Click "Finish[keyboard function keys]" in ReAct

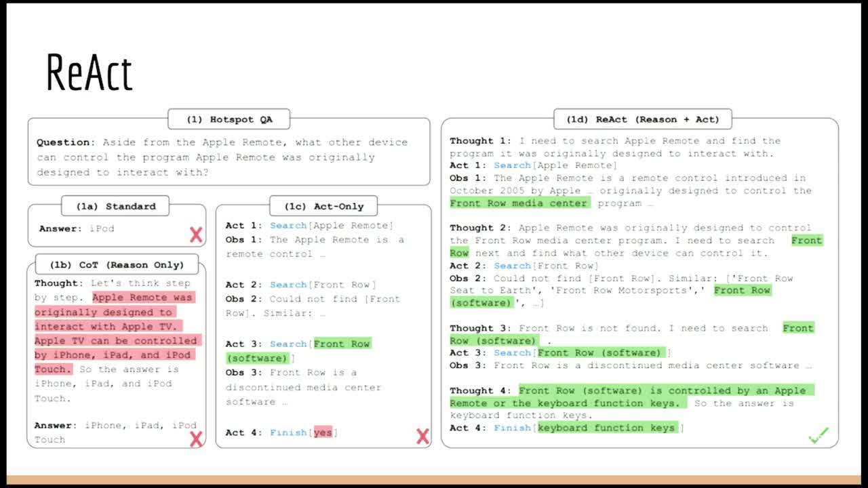(589, 428)
